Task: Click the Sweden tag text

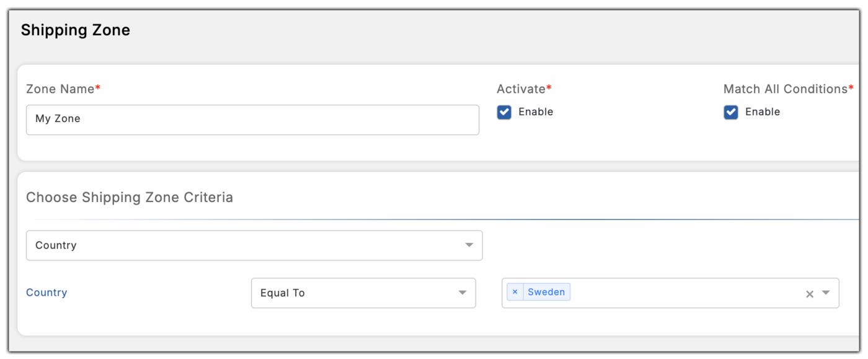Action: (x=546, y=292)
